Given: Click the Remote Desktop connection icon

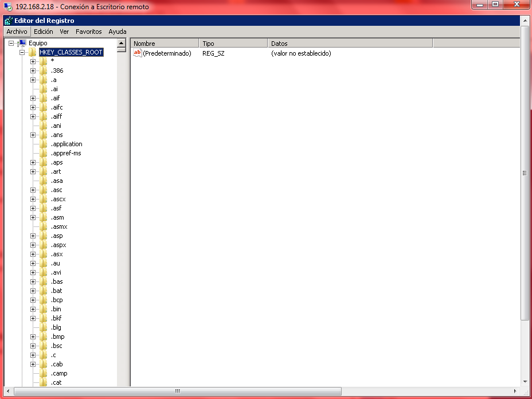Looking at the screenshot, I should (8, 7).
